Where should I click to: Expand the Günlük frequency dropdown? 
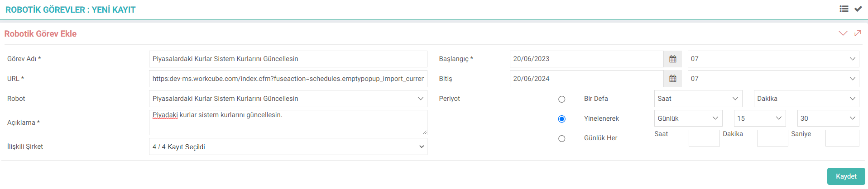(x=688, y=118)
